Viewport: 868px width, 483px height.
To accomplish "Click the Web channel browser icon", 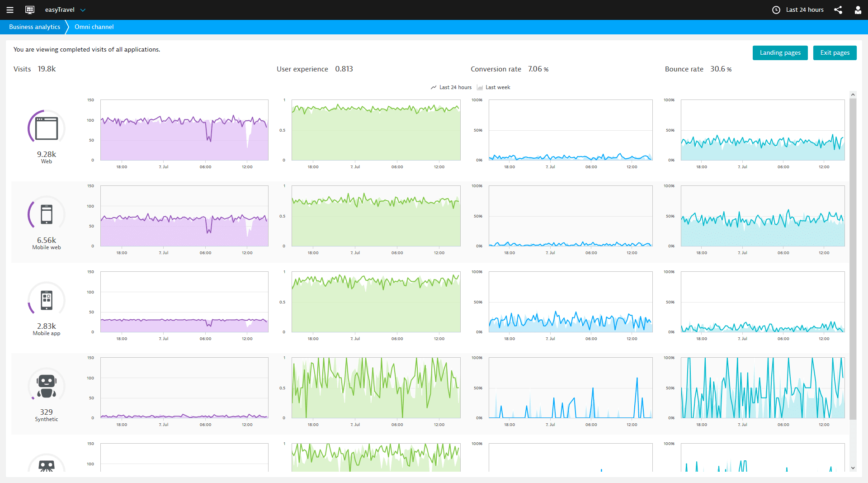I will click(x=47, y=128).
